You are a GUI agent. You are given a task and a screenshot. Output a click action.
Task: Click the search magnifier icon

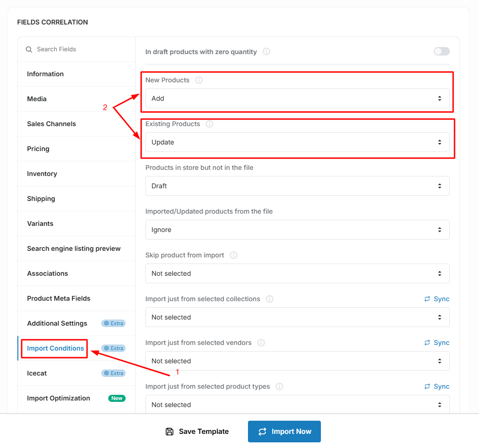[x=29, y=49]
